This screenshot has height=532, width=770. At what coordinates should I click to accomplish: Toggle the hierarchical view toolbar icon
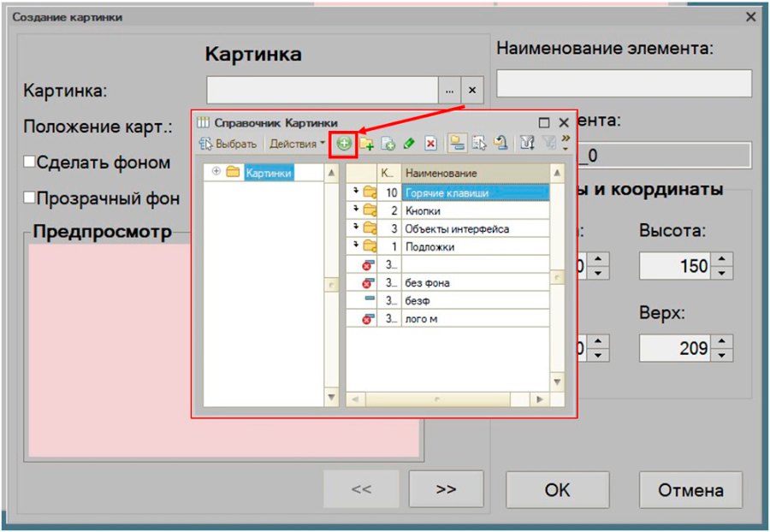pos(457,144)
